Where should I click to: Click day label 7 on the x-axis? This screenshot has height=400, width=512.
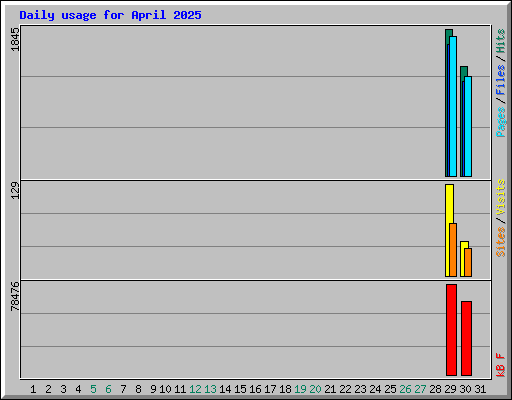123,389
